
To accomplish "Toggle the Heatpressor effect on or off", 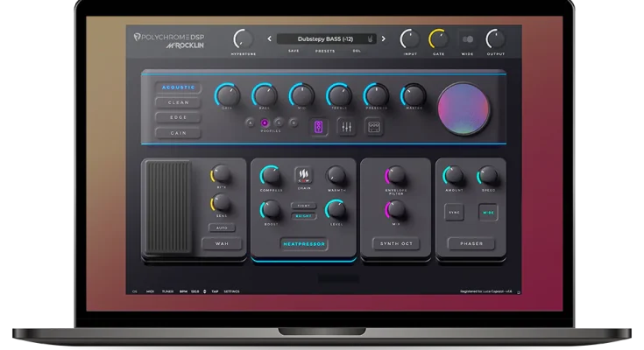I will [x=303, y=244].
